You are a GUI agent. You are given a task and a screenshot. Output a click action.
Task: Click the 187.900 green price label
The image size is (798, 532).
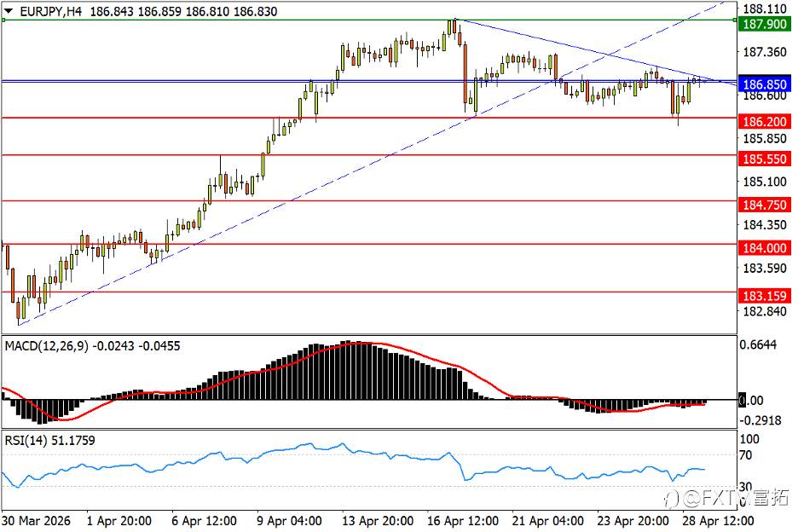point(765,24)
